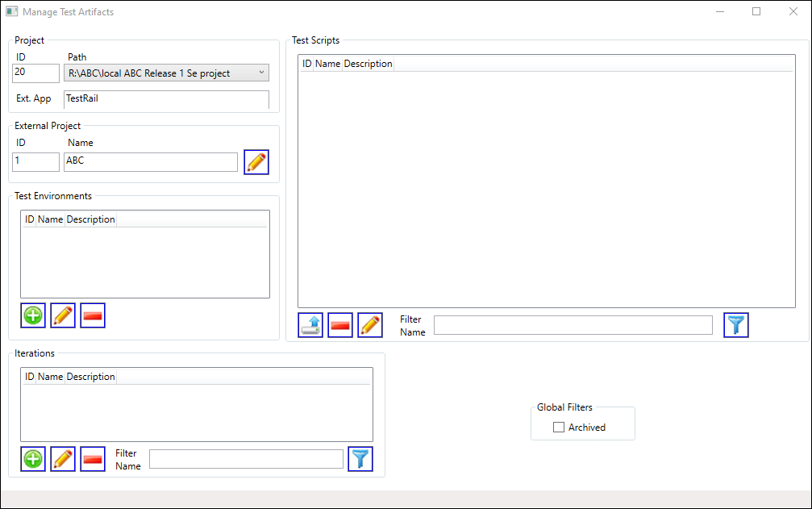The width and height of the screenshot is (812, 509).
Task: Import a Test Script using the upload icon
Action: pos(310,324)
